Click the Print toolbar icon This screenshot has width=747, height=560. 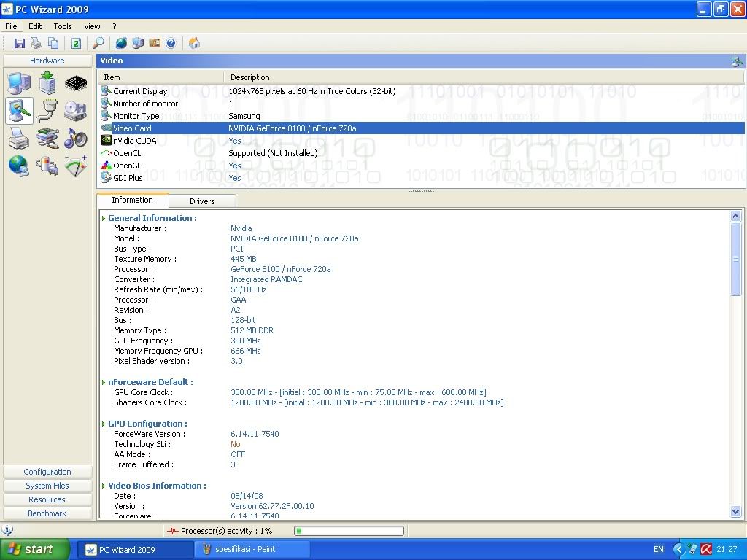click(x=36, y=43)
